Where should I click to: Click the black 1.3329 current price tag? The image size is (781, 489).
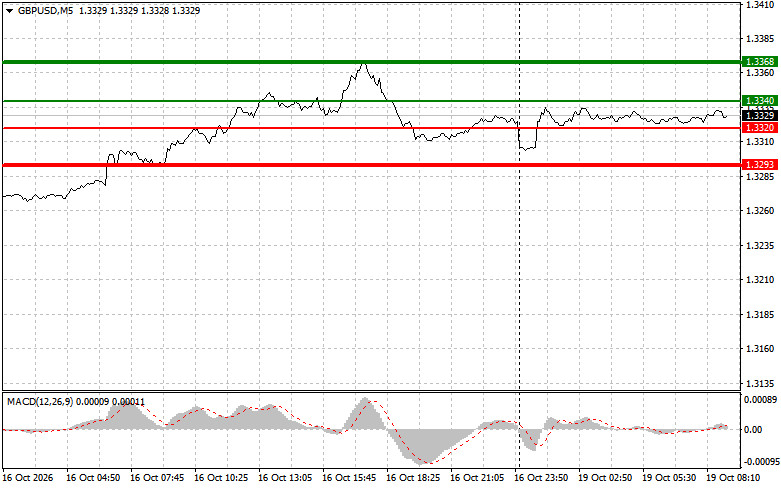pos(760,116)
